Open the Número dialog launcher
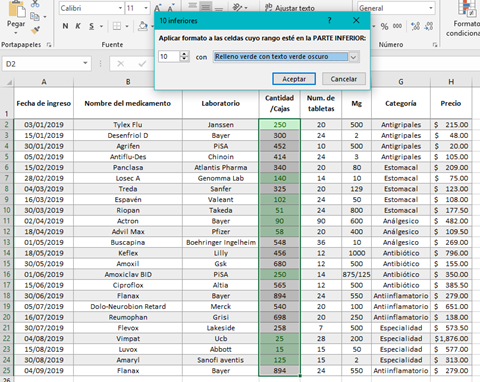Screen dimensions: 480x382 click(435, 45)
